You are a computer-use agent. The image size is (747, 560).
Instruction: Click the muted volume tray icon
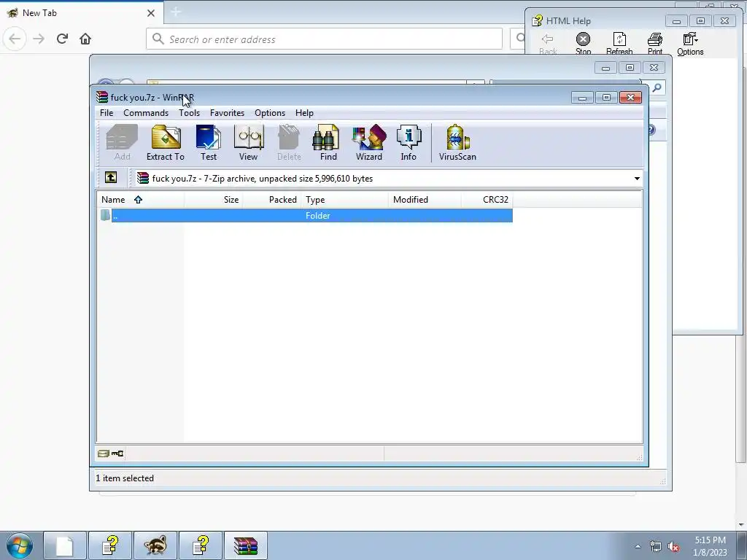pos(673,547)
